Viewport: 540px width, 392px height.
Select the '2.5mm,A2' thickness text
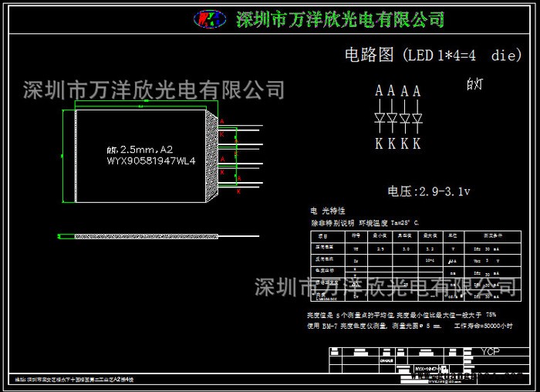point(147,150)
